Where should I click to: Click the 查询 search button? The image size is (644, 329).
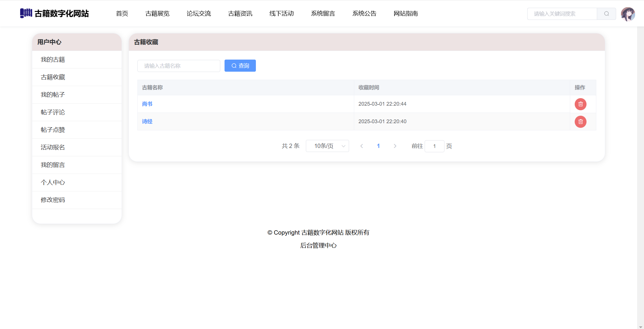240,66
